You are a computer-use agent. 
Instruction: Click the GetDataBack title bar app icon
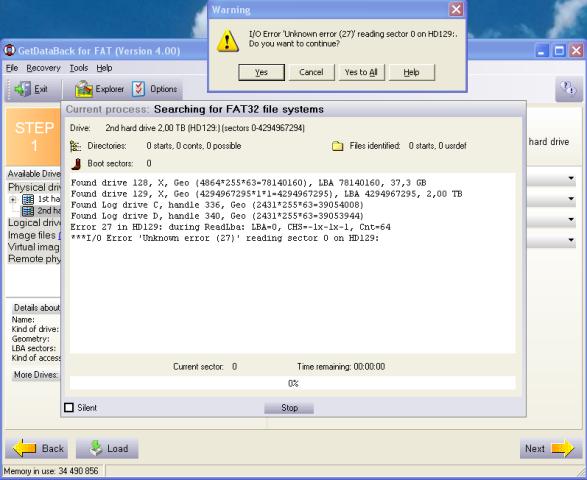[9, 50]
